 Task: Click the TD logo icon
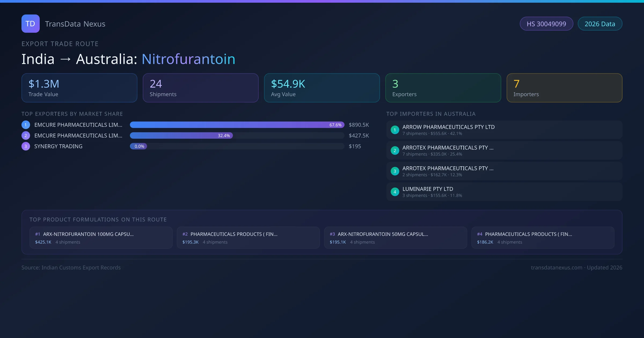[x=30, y=24]
